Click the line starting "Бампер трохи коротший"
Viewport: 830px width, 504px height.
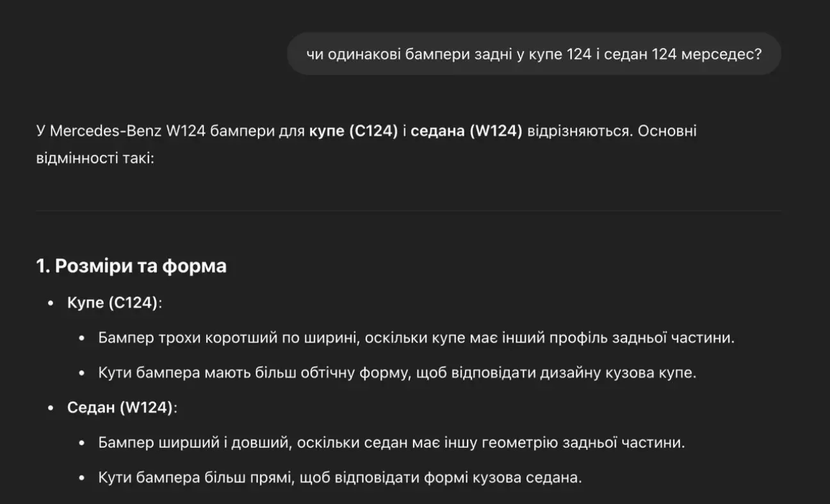[416, 337]
